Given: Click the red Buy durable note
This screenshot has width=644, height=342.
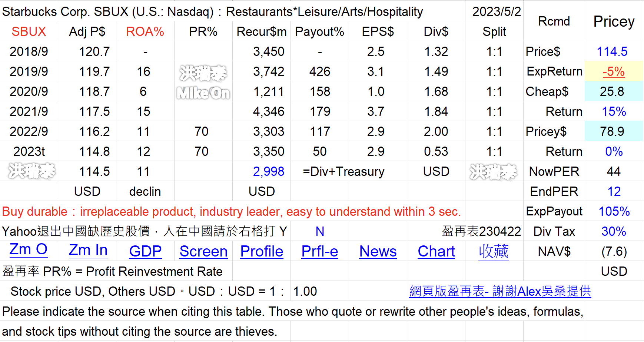Looking at the screenshot, I should click(232, 211).
